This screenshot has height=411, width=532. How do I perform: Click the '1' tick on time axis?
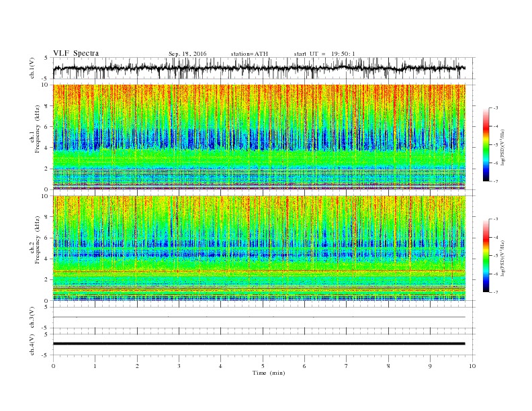click(95, 366)
